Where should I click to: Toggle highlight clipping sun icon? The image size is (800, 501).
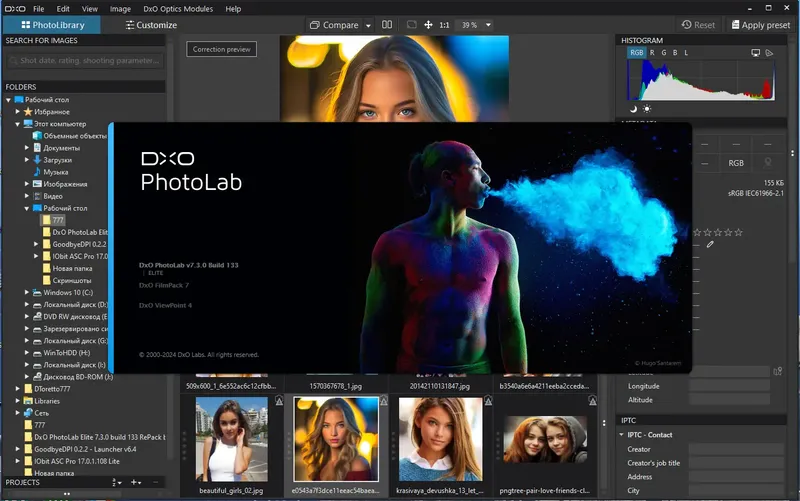click(647, 109)
